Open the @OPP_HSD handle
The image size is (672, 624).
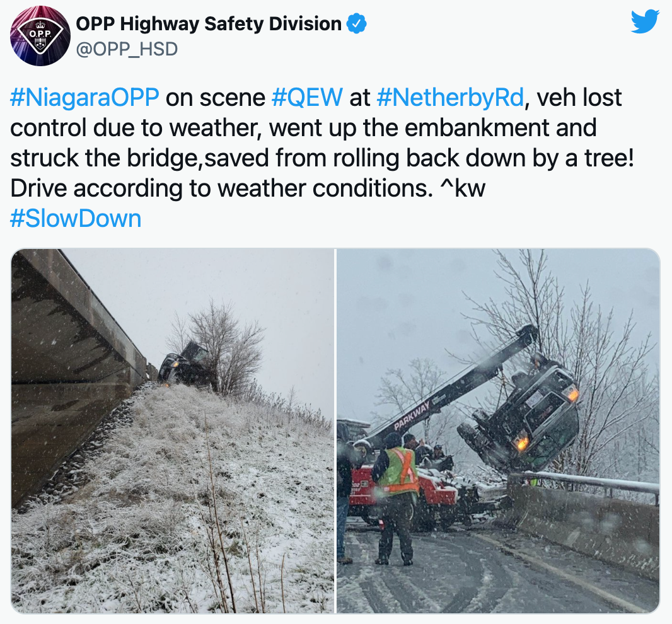(127, 49)
